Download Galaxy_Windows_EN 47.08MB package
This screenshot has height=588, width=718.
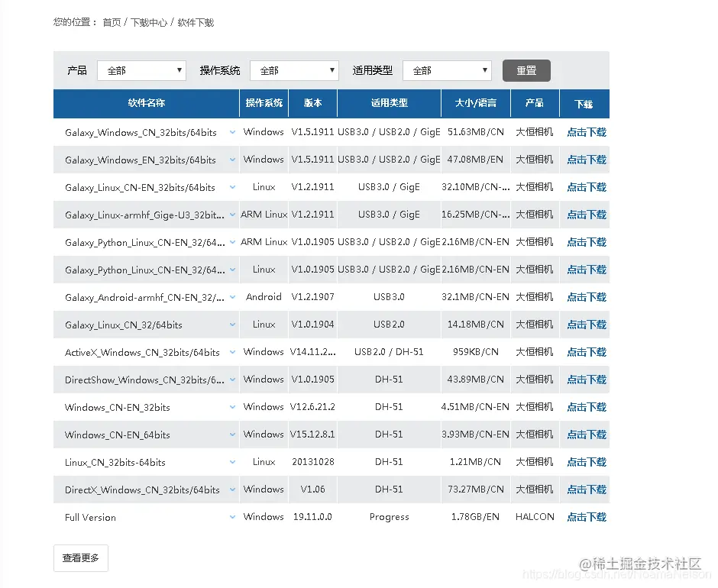(587, 160)
